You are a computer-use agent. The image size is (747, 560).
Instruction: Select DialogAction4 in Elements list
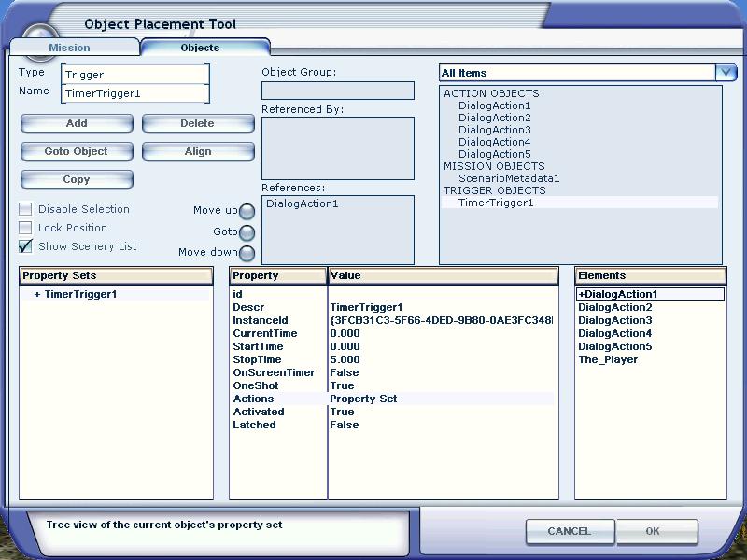pos(615,334)
